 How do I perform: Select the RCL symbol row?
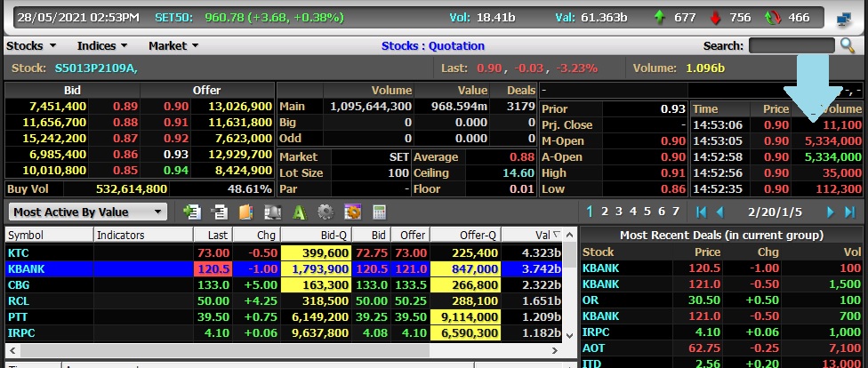[19, 301]
